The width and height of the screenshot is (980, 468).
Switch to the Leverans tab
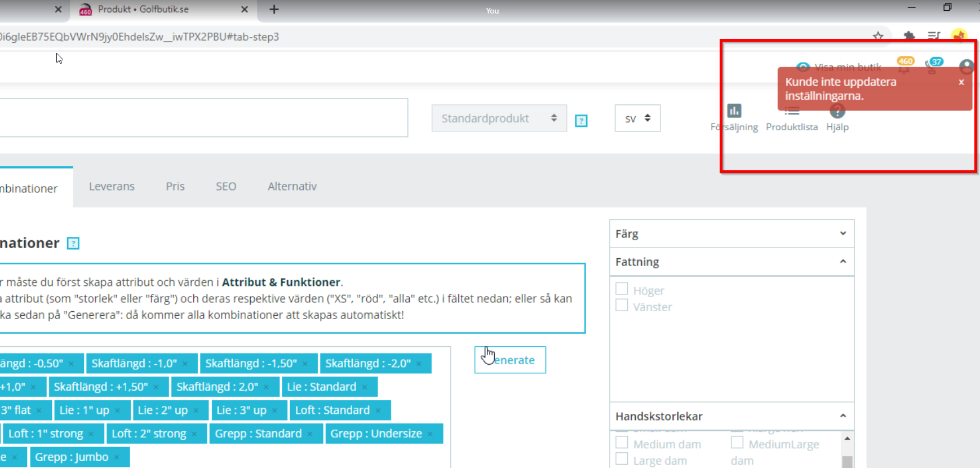pyautogui.click(x=112, y=187)
